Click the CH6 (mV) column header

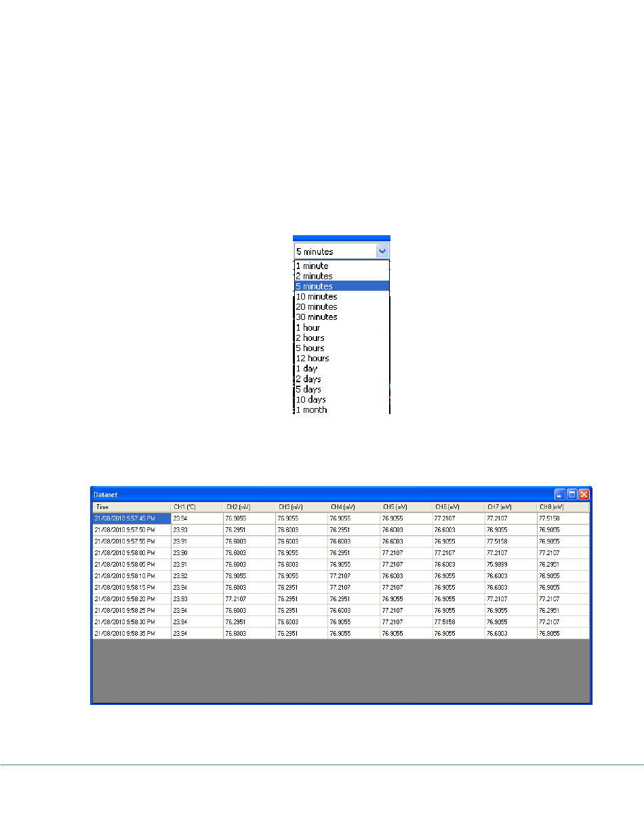click(458, 506)
